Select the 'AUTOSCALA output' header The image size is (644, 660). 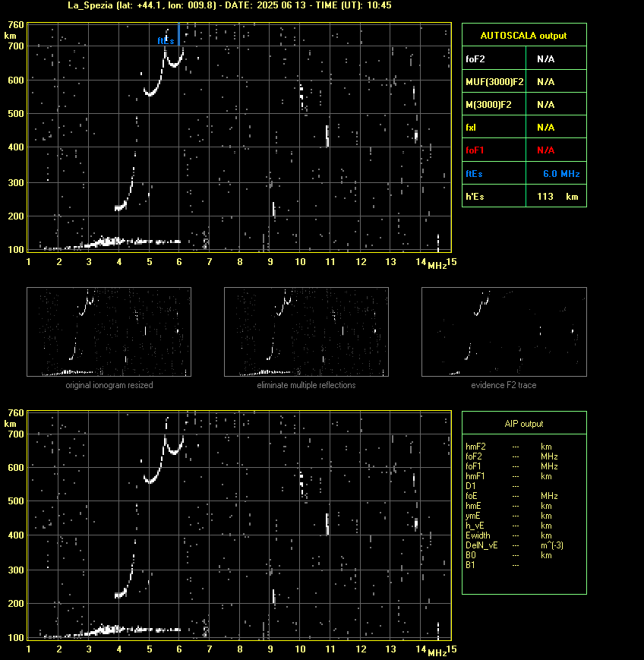523,36
